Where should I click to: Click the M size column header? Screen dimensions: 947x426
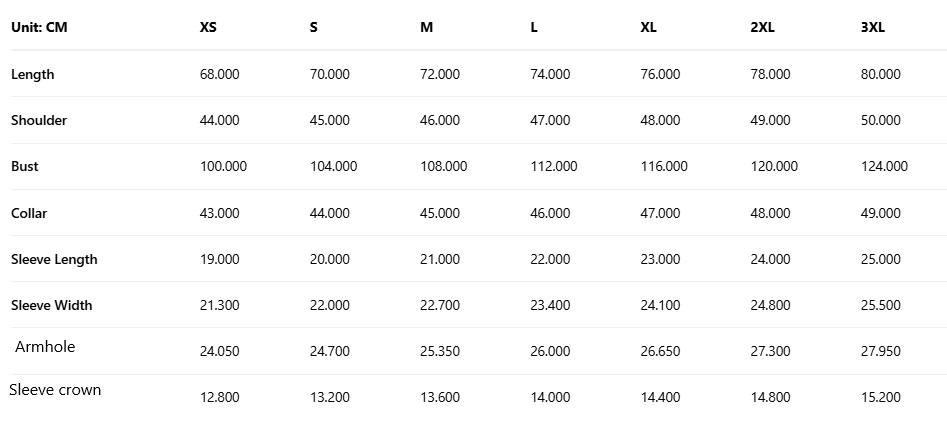click(427, 27)
